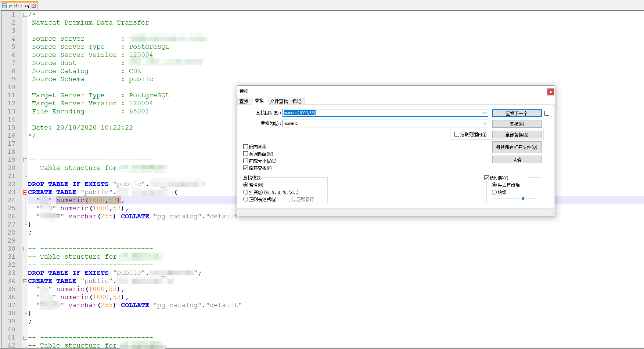Screen dimensions: 644x349
Task: Click 'File Encoding' on line 13
Action: point(58,112)
